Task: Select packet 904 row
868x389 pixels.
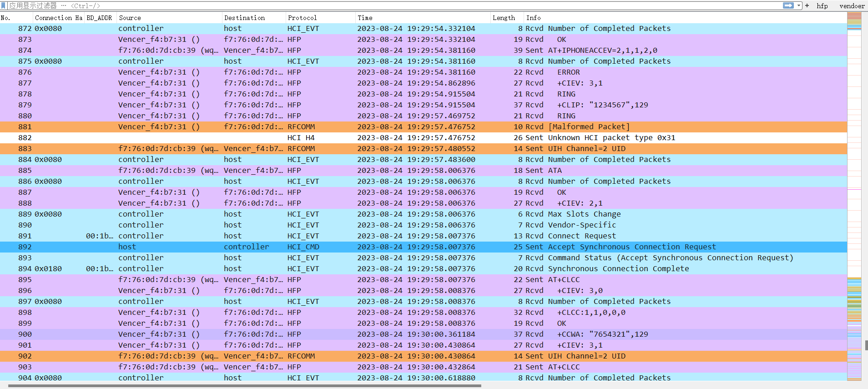Action: [x=423, y=377]
